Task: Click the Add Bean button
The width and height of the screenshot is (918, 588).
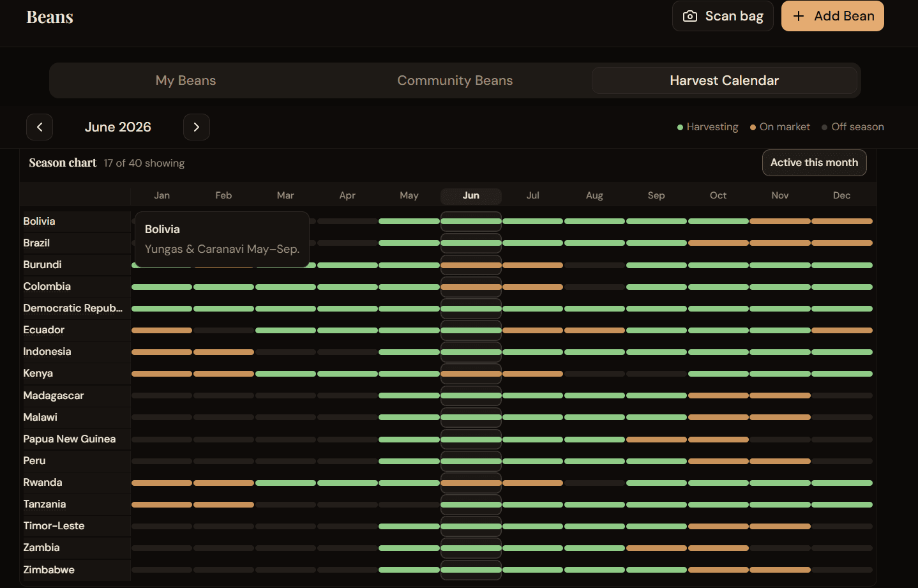Action: point(832,16)
